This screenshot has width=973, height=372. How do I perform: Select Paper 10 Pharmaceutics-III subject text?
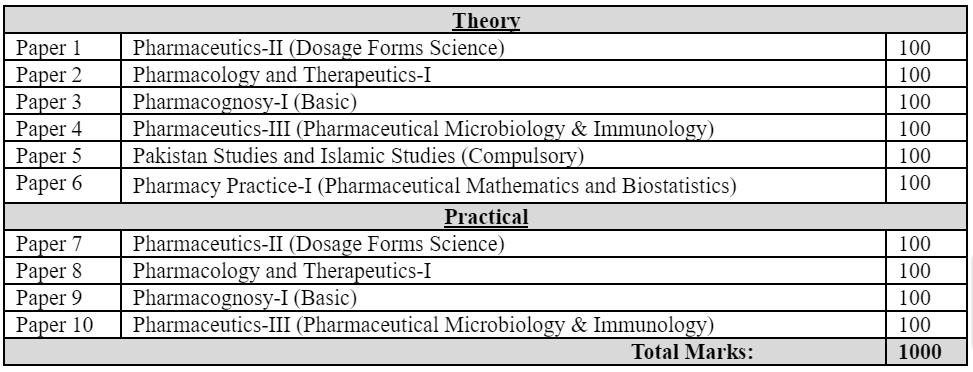pos(423,324)
